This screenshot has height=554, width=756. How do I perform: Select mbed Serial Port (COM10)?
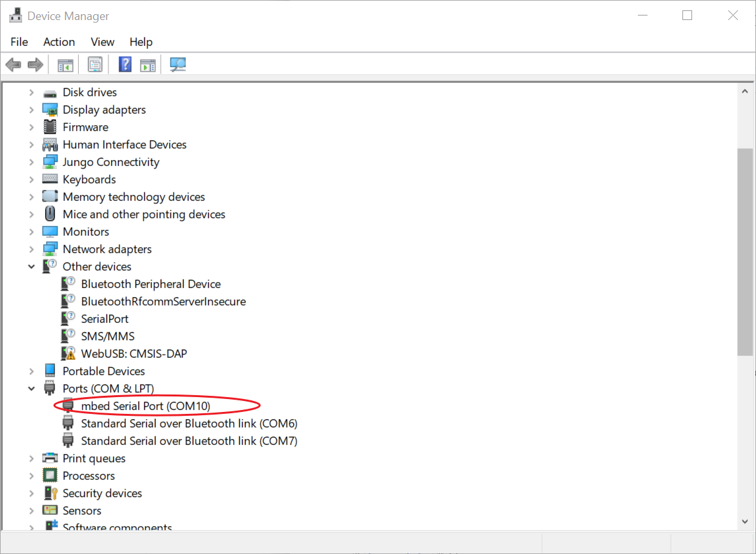coord(145,405)
